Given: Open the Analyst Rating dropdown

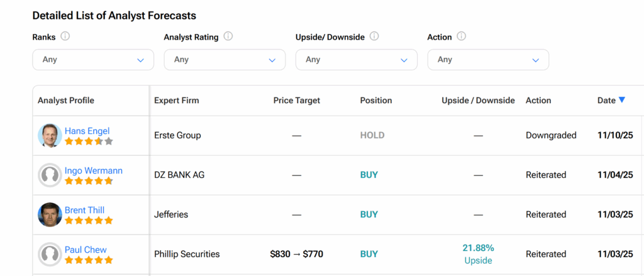Looking at the screenshot, I should click(225, 60).
